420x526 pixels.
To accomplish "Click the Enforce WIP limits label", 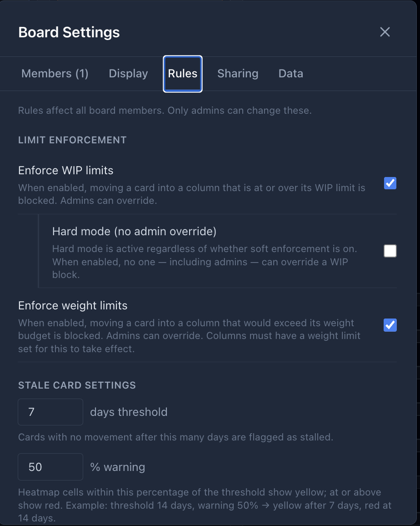I will pos(65,170).
